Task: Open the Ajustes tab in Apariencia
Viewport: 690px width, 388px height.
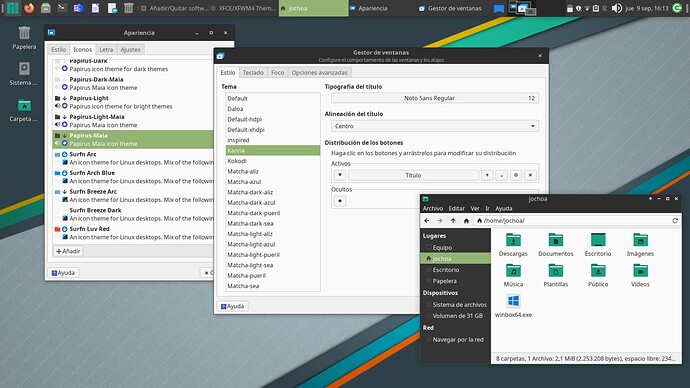Action: coord(130,49)
